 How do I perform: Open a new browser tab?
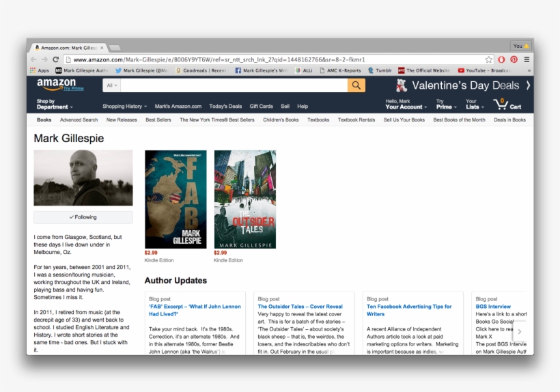[x=115, y=48]
